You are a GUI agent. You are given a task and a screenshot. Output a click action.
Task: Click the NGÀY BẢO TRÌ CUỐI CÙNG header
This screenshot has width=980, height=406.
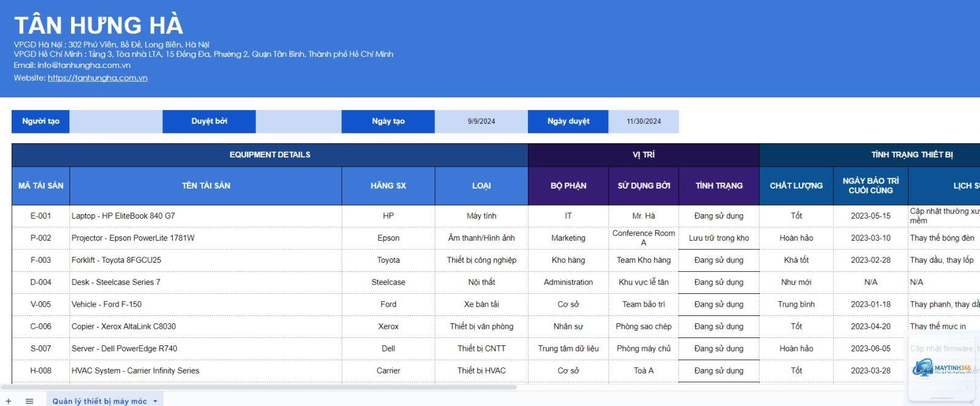tap(870, 186)
